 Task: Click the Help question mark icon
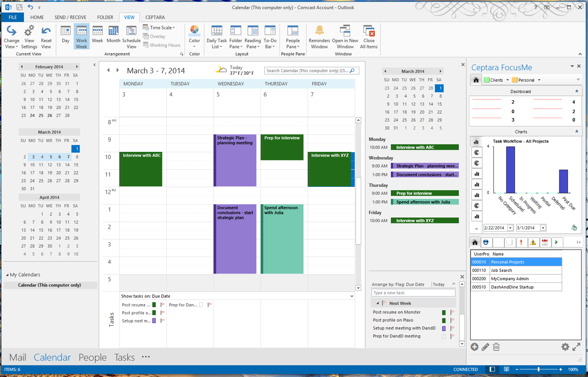click(x=535, y=7)
